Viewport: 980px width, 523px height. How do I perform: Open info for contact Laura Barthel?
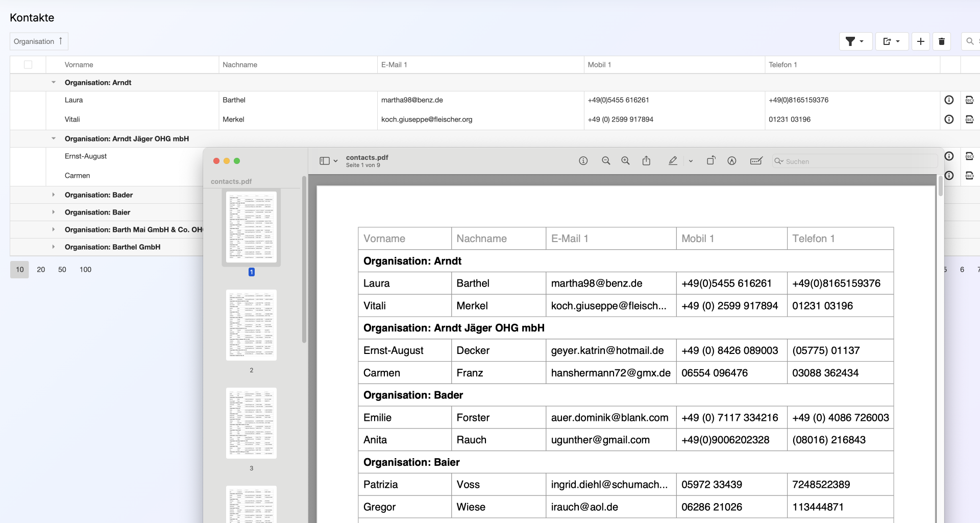click(949, 100)
